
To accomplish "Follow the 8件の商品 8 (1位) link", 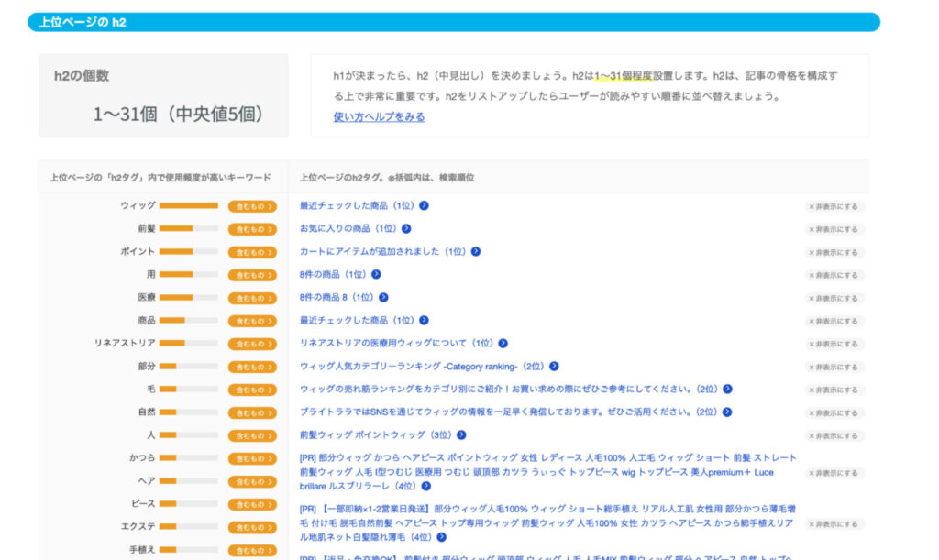I will click(x=337, y=297).
